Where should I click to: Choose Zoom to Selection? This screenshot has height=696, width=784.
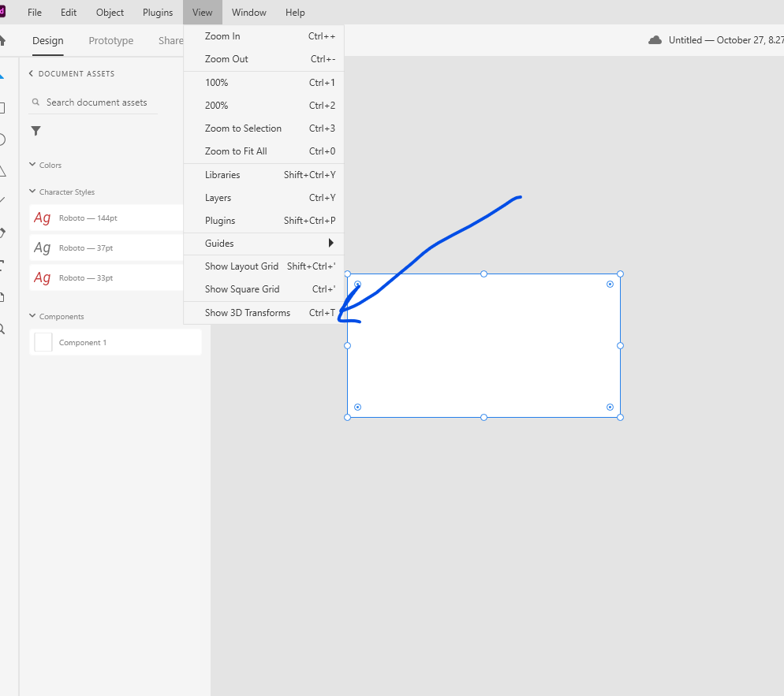click(263, 128)
